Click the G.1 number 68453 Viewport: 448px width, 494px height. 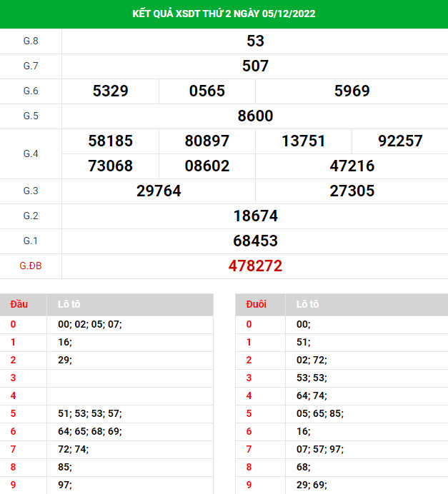point(255,241)
